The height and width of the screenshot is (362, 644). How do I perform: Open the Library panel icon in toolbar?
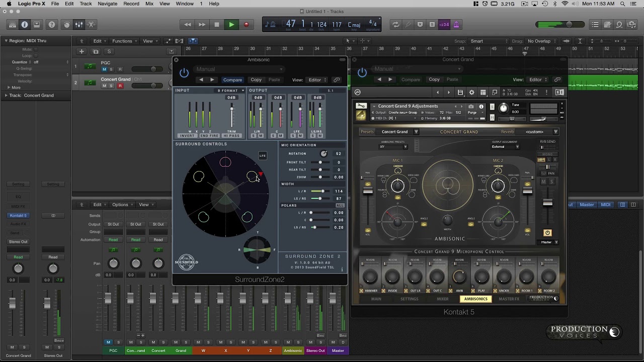pyautogui.click(x=12, y=25)
